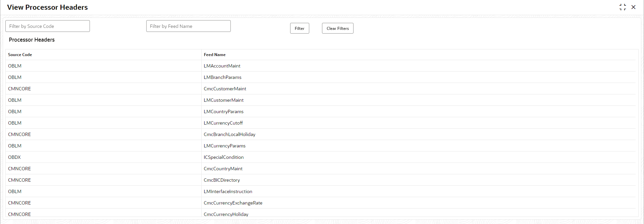Image resolution: width=644 pixels, height=224 pixels.
Task: Select the CmcCountryMaint feed cell
Action: [x=418, y=169]
